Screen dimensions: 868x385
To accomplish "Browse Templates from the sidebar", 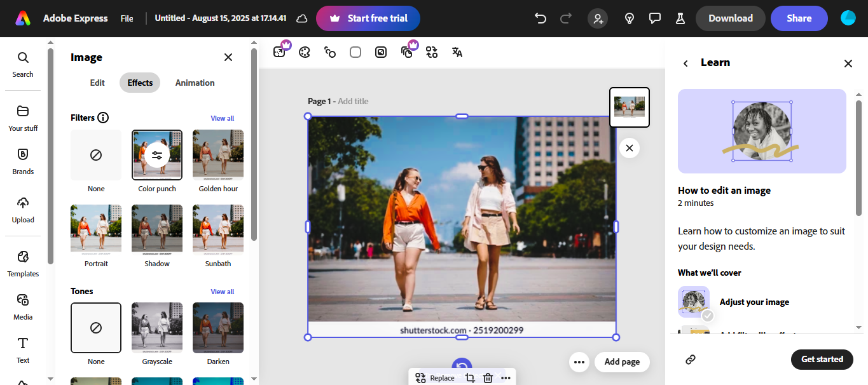I will click(23, 264).
